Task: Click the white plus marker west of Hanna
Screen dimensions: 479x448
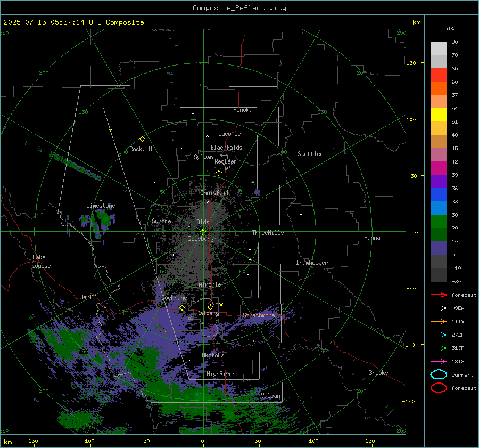Action: [x=301, y=214]
